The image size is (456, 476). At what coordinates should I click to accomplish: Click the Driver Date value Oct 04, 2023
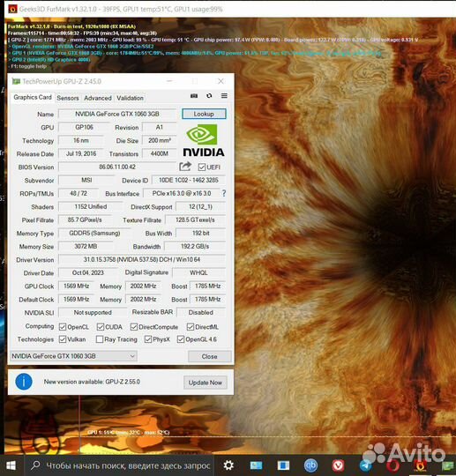point(88,272)
